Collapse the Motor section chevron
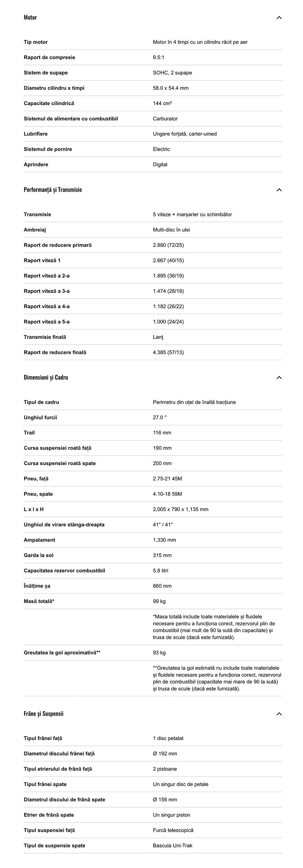 coord(279,18)
